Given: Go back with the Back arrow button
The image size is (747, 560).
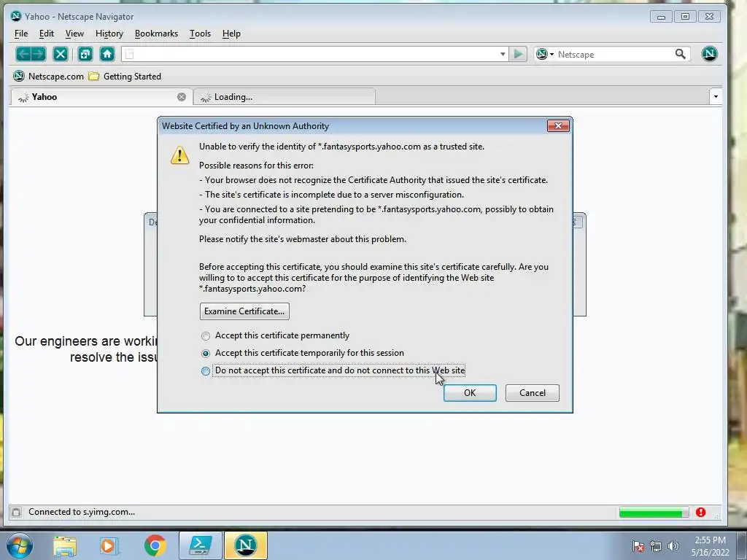Looking at the screenshot, I should point(24,54).
